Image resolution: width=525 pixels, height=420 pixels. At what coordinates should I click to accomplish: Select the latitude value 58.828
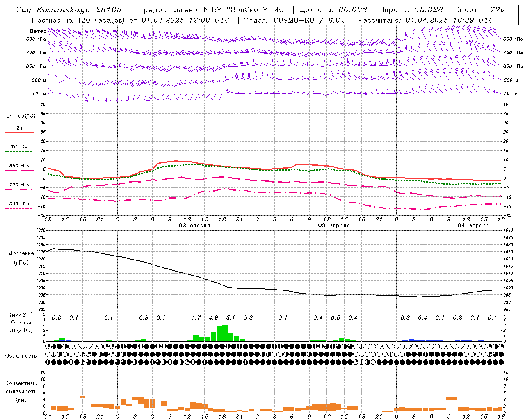click(x=429, y=10)
